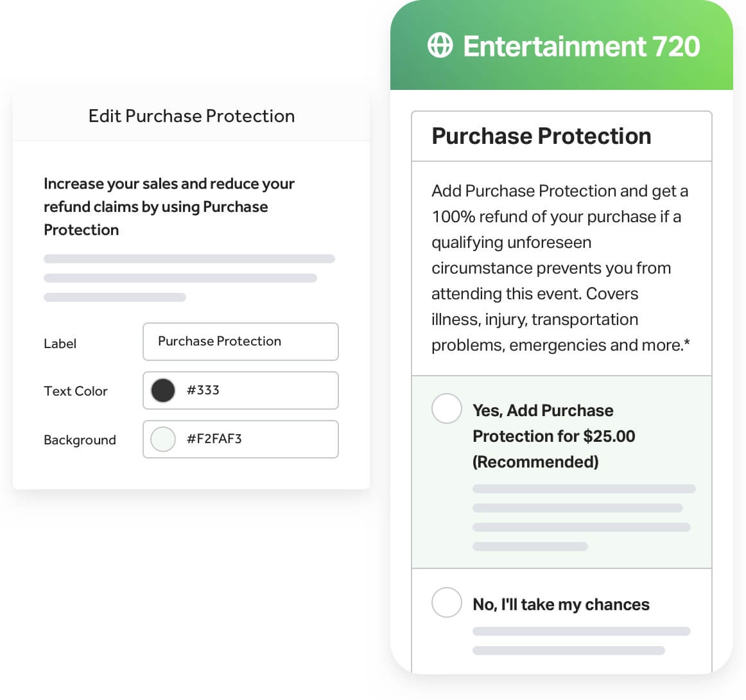Image resolution: width=746 pixels, height=700 pixels.
Task: Click the Purchase Protection card header
Action: pyautogui.click(x=542, y=136)
